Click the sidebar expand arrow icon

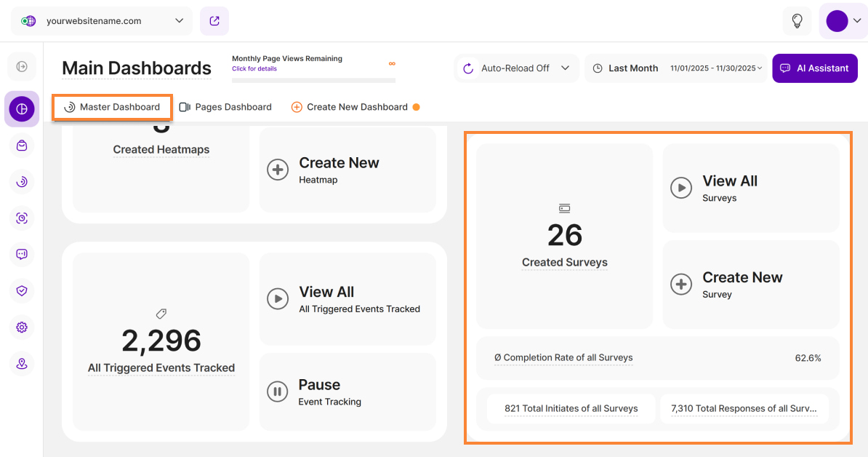[22, 67]
